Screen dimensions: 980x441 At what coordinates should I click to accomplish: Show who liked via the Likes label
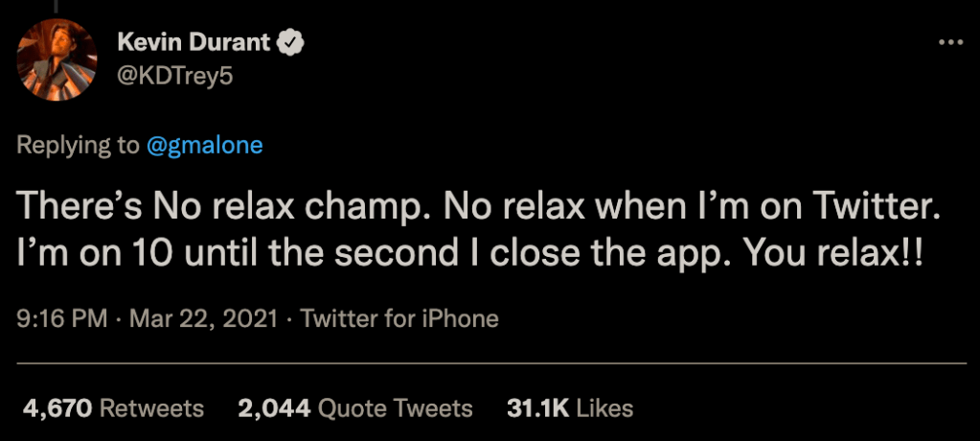coord(603,408)
